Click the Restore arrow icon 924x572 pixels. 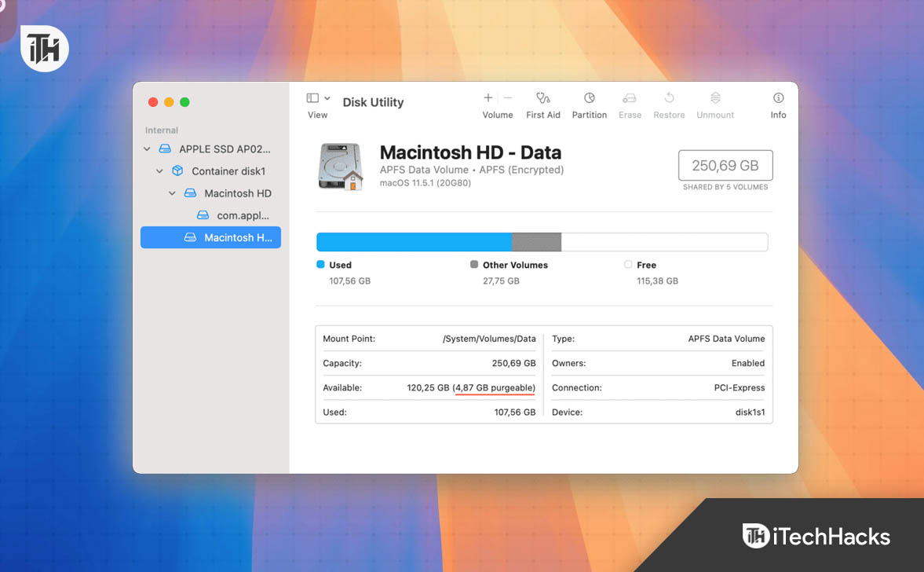pyautogui.click(x=669, y=98)
